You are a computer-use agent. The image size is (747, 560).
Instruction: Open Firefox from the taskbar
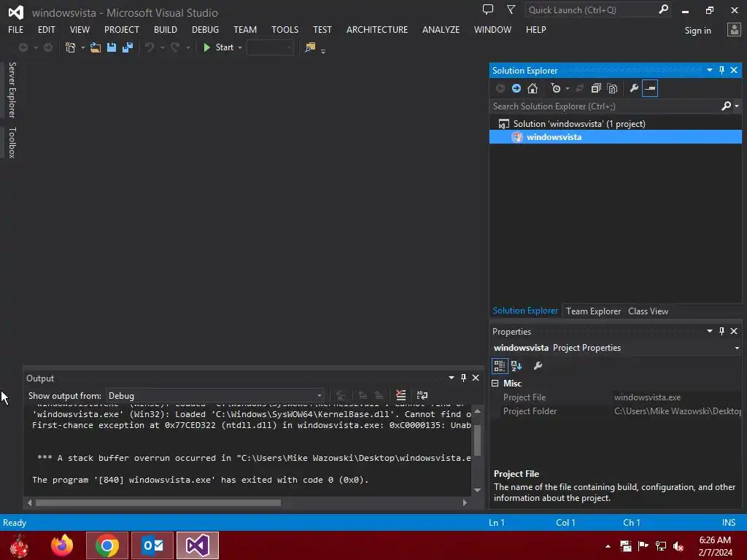coord(62,545)
